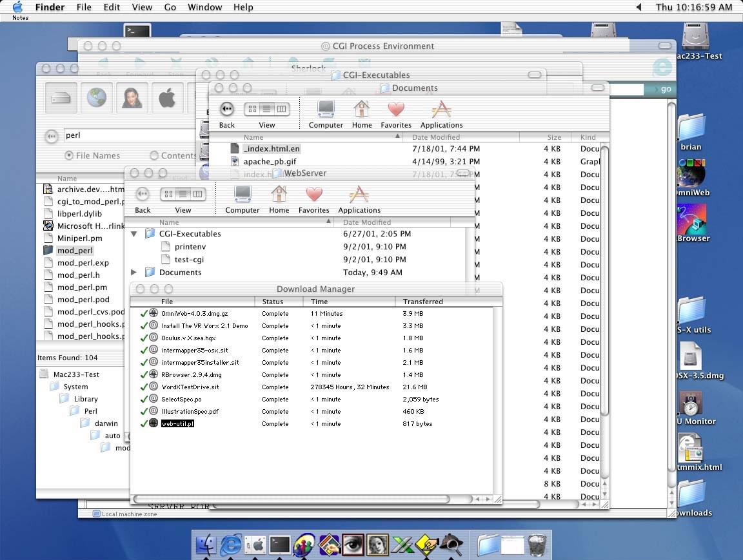
Task: Expand the Documents folder in WebServer list
Action: (x=134, y=273)
